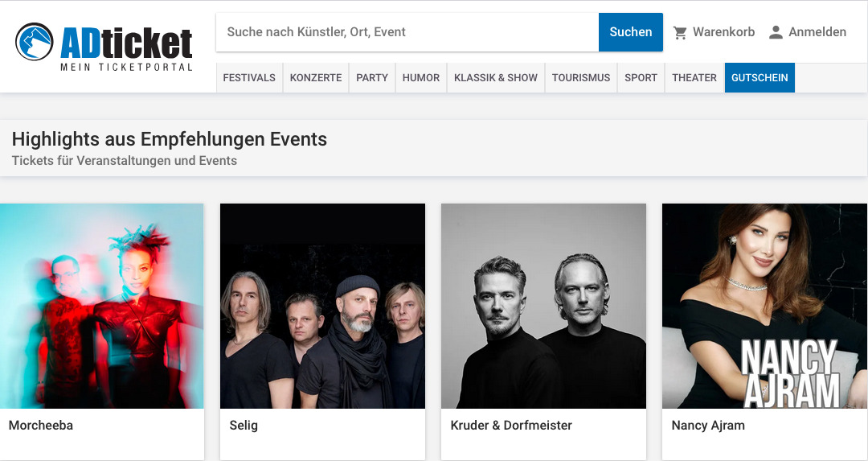Click the ADticket logo

(x=104, y=46)
